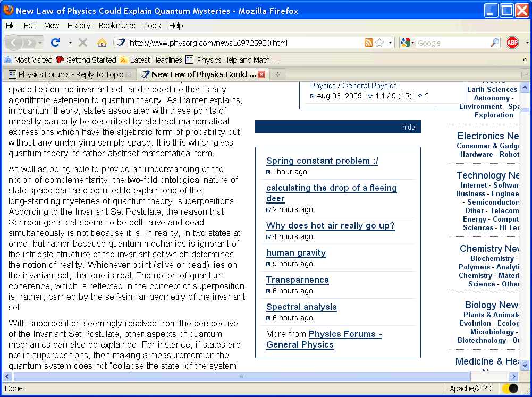Image resolution: width=532 pixels, height=397 pixels.
Task: Show more bookmarks chevron
Action: pos(525,60)
